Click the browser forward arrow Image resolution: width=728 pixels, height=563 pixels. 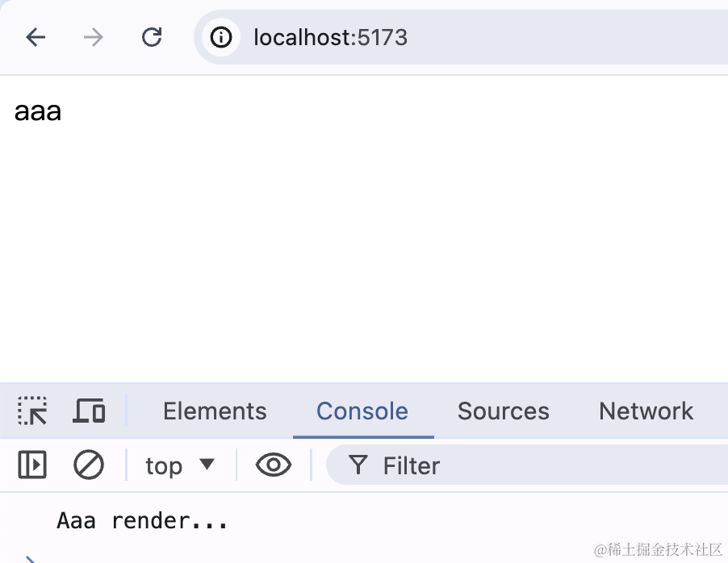pos(94,37)
